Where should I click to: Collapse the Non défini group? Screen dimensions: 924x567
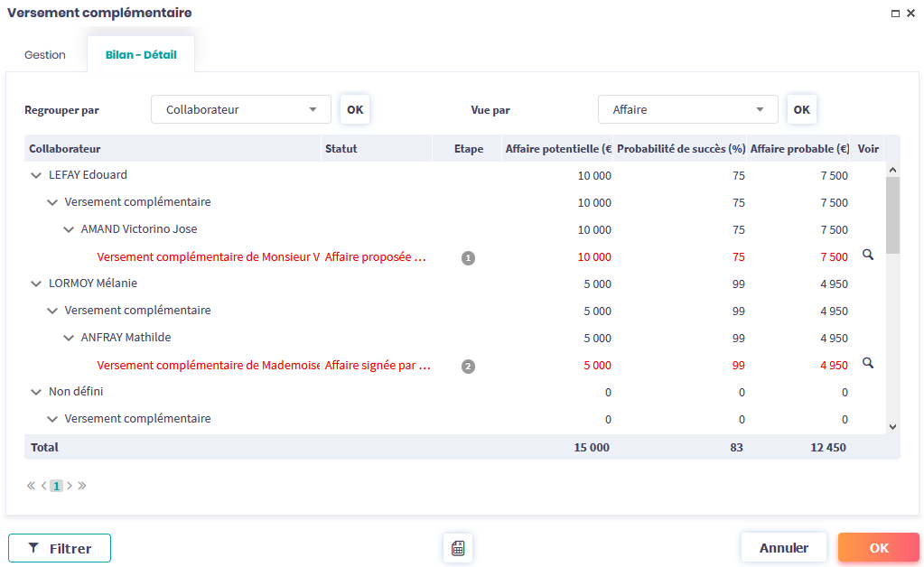coord(36,392)
